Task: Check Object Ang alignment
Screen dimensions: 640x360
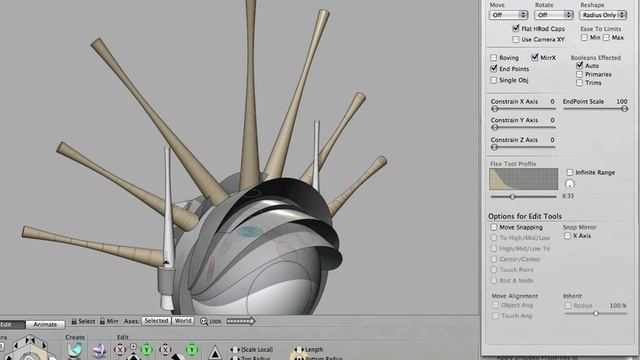Action: pyautogui.click(x=495, y=305)
